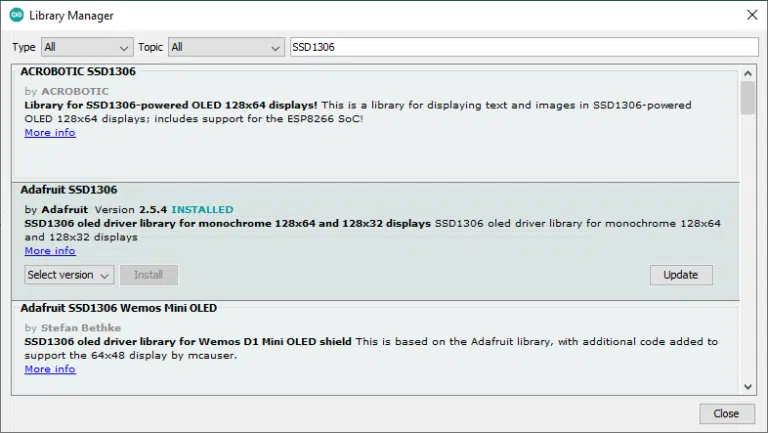Click the scrollbar up arrow

[747, 73]
